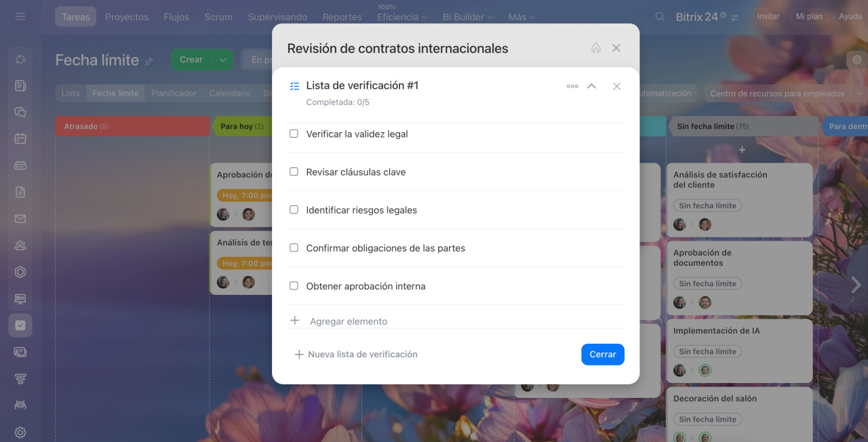Open the hamburger menu icon at top left
868x442 pixels.
pos(20,16)
